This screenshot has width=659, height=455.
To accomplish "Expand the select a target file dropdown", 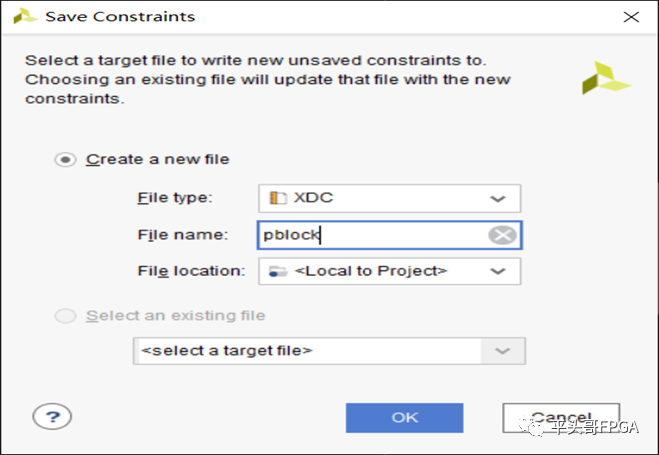I will (503, 351).
